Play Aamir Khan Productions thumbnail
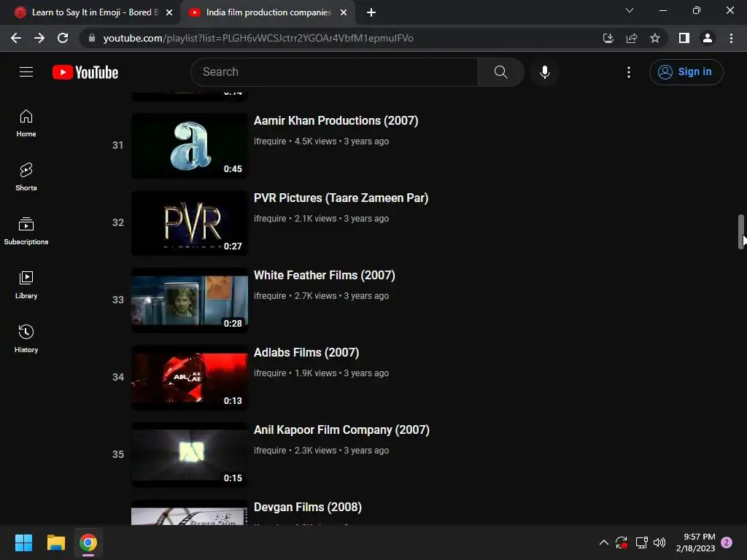This screenshot has width=747, height=560. [x=190, y=145]
